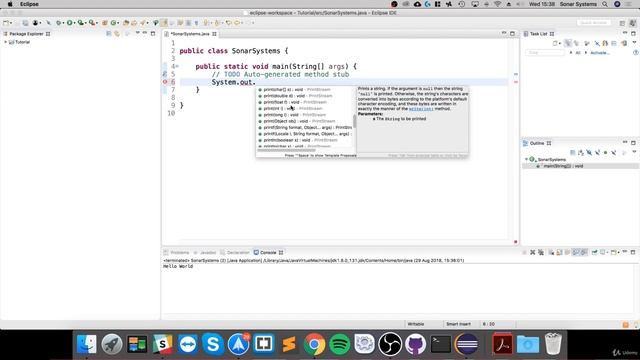Click the New Java Class toolbar icon
640x360 pixels.
coord(114,23)
